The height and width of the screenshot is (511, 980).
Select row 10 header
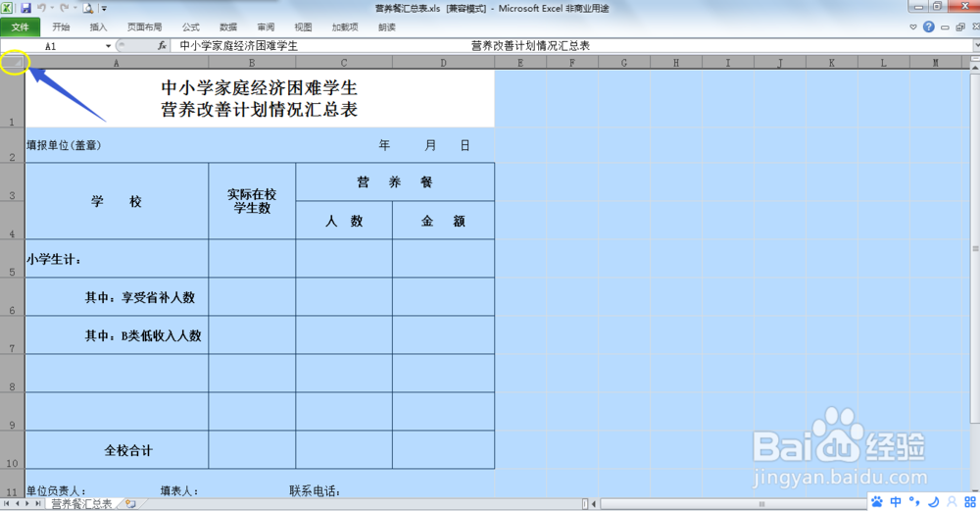13,450
